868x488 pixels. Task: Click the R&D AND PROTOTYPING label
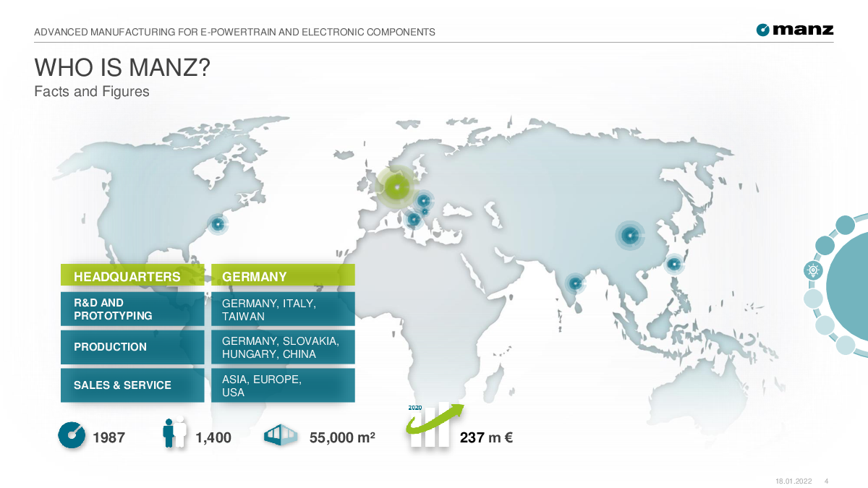(x=132, y=309)
